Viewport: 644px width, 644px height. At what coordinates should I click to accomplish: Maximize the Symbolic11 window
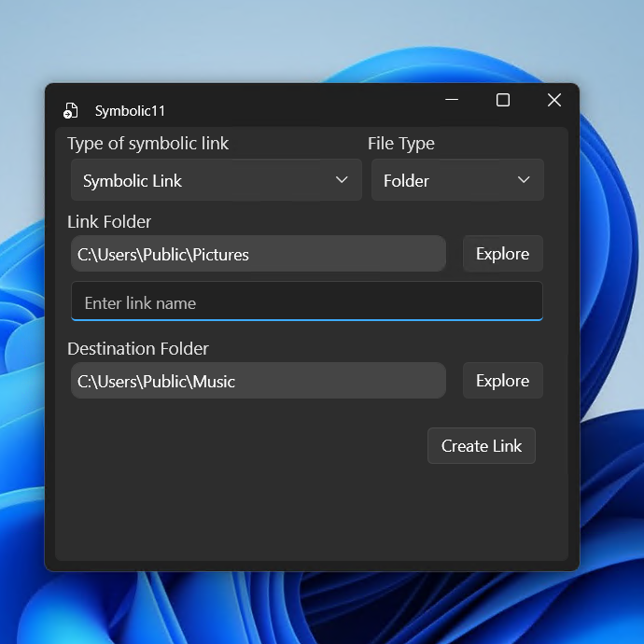click(x=503, y=100)
